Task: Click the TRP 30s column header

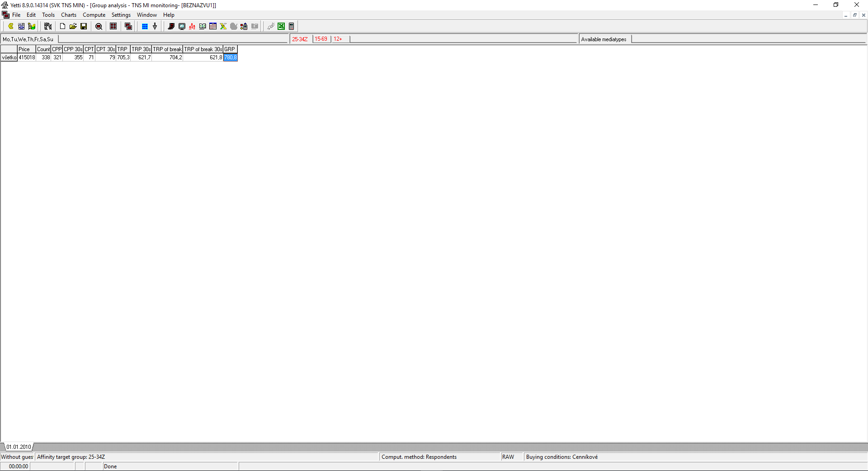Action: click(141, 49)
